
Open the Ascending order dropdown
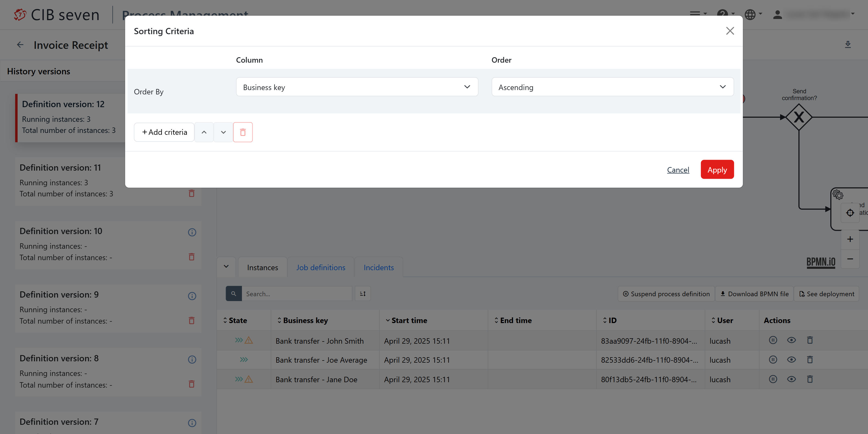tap(612, 87)
